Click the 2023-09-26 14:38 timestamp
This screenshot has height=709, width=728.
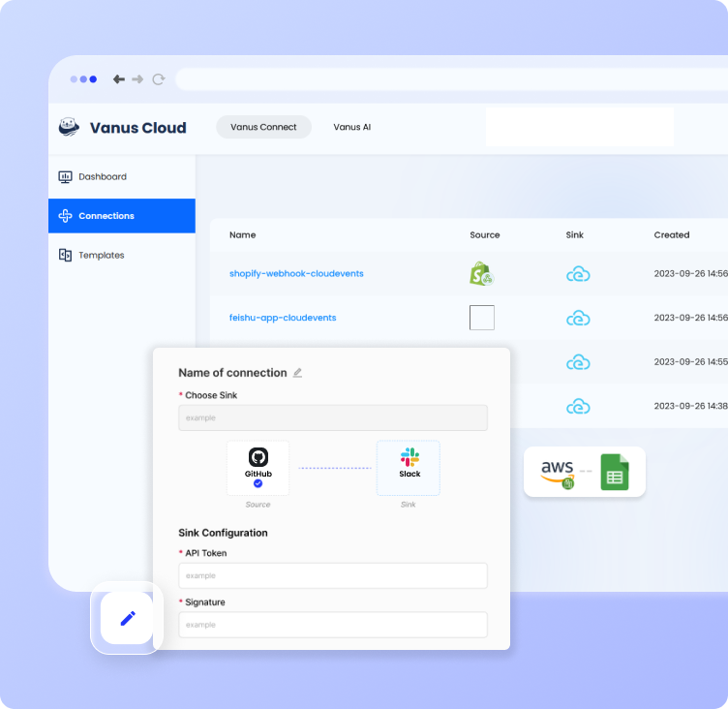(691, 406)
